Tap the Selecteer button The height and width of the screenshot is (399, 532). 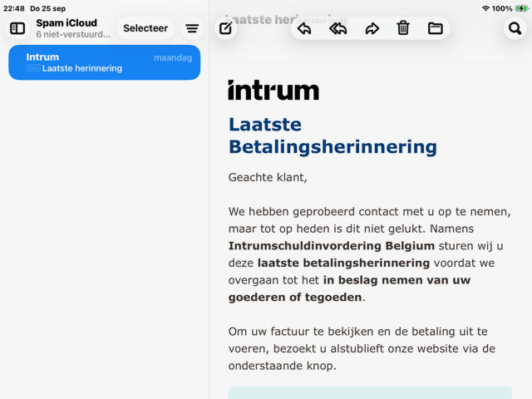(145, 28)
